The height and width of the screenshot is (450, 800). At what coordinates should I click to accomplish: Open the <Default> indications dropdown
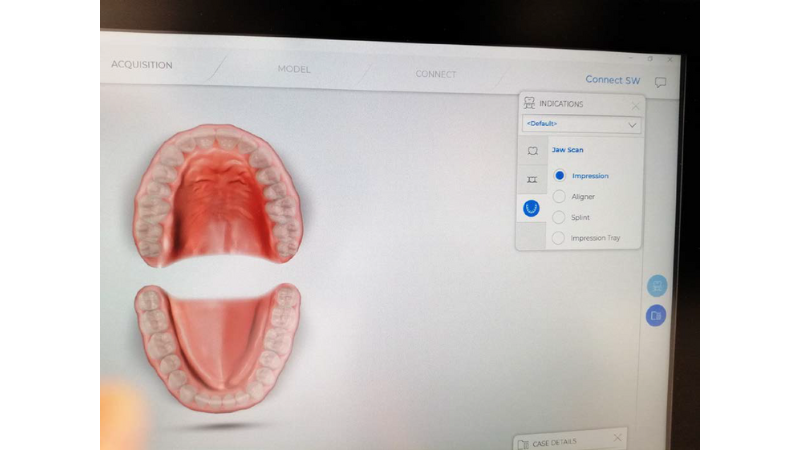[581, 124]
